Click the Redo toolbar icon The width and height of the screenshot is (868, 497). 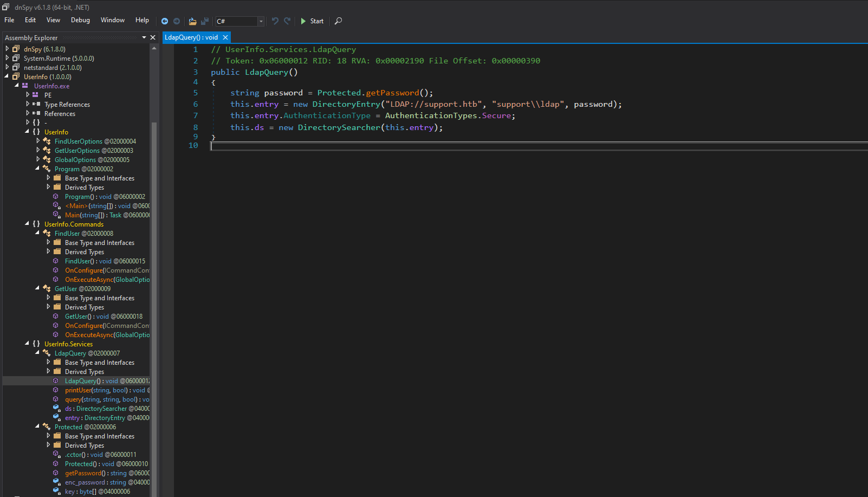point(287,21)
